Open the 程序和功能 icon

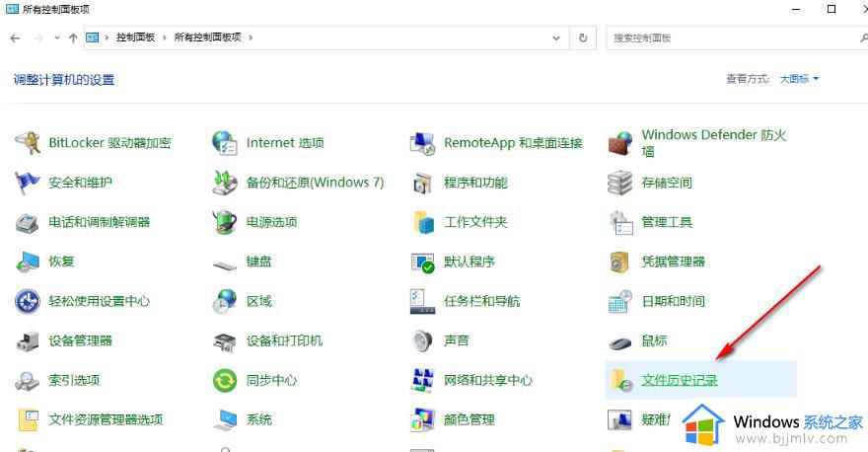click(x=422, y=183)
